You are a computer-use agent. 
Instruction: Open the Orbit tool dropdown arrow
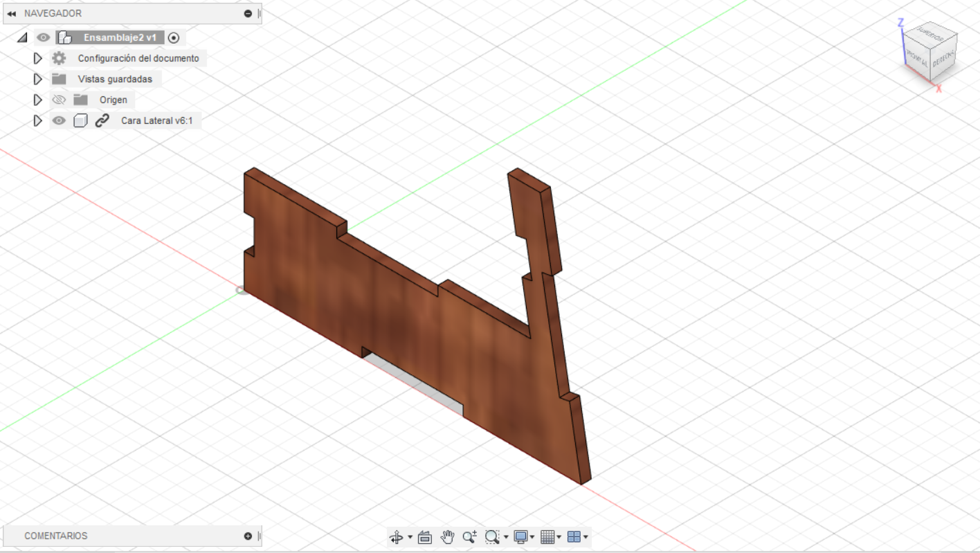click(410, 537)
